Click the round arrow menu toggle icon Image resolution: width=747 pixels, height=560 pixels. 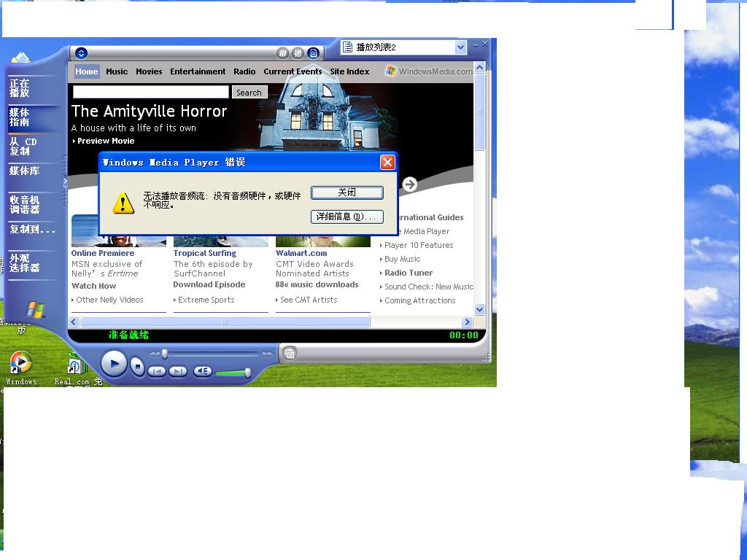tap(82, 53)
